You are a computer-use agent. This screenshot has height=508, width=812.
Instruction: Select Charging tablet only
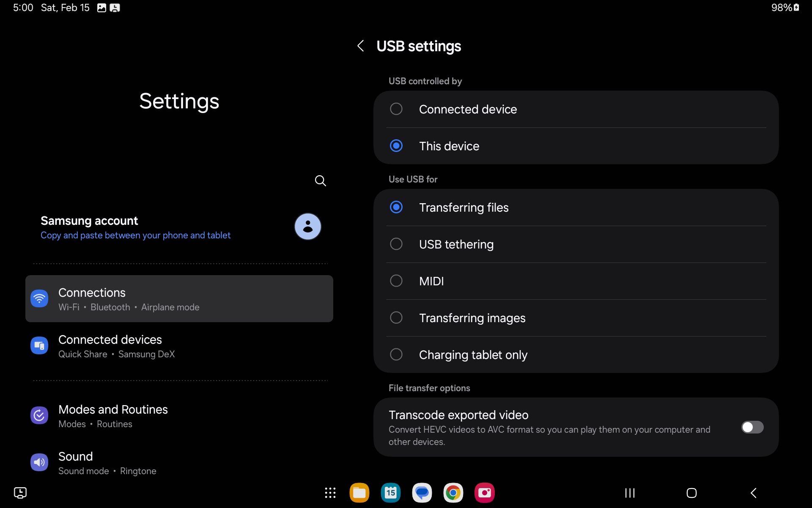(396, 355)
